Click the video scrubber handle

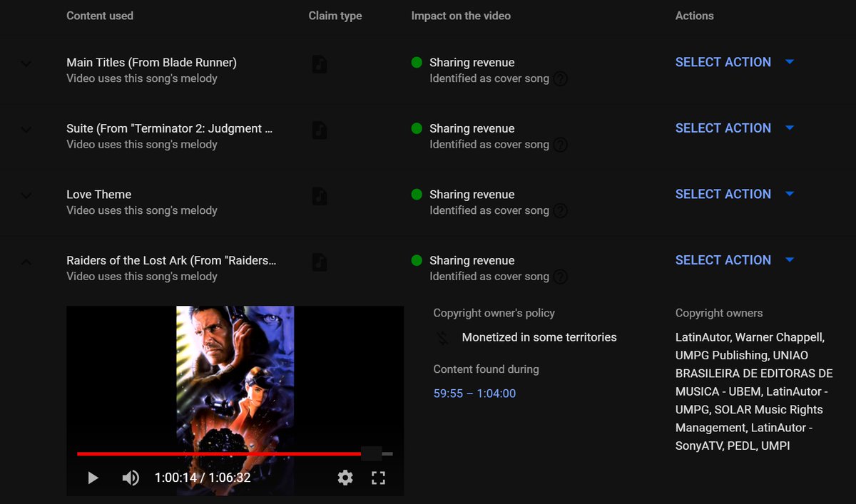pyautogui.click(x=371, y=453)
